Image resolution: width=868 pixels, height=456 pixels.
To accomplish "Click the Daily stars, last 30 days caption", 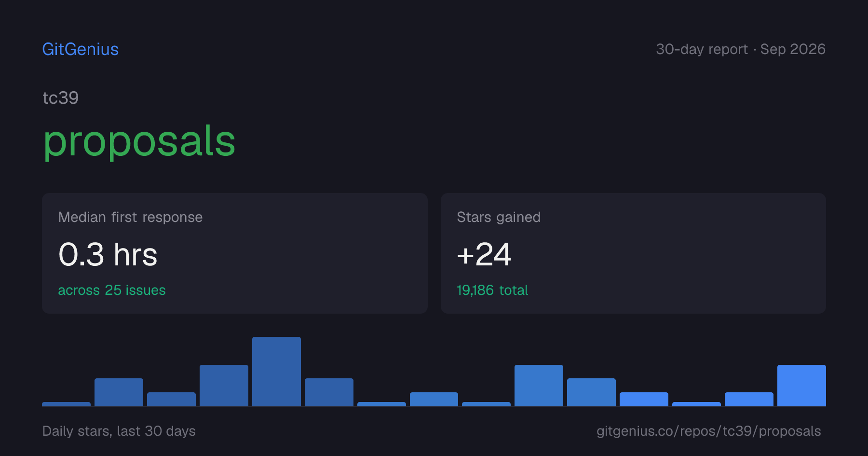I will pyautogui.click(x=119, y=431).
